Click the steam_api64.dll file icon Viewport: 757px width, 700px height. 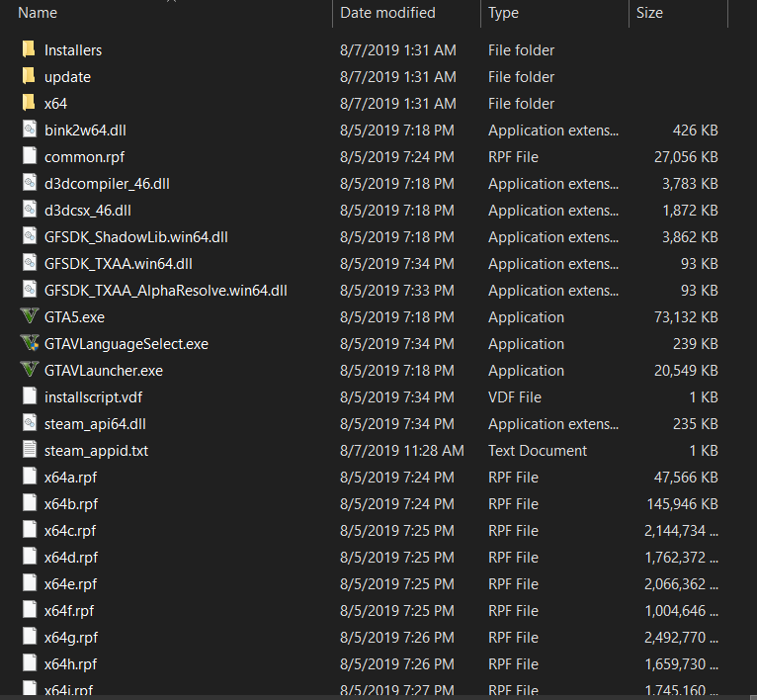[30, 423]
